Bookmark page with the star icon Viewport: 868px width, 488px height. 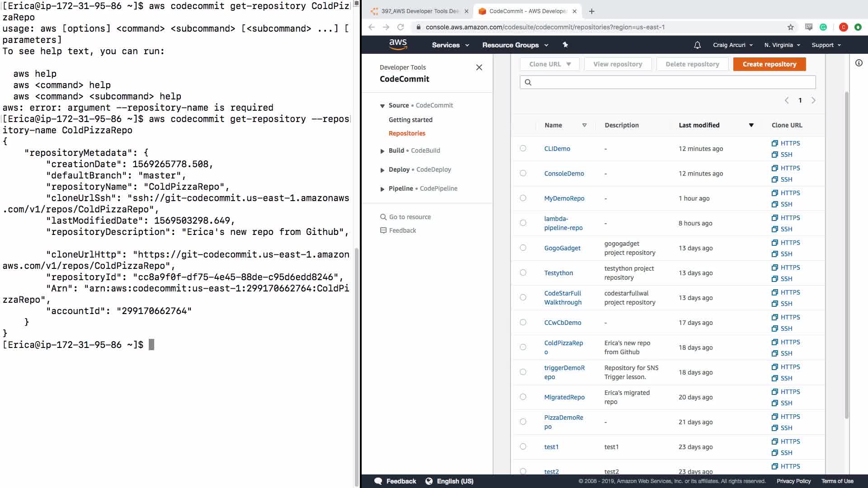point(790,27)
